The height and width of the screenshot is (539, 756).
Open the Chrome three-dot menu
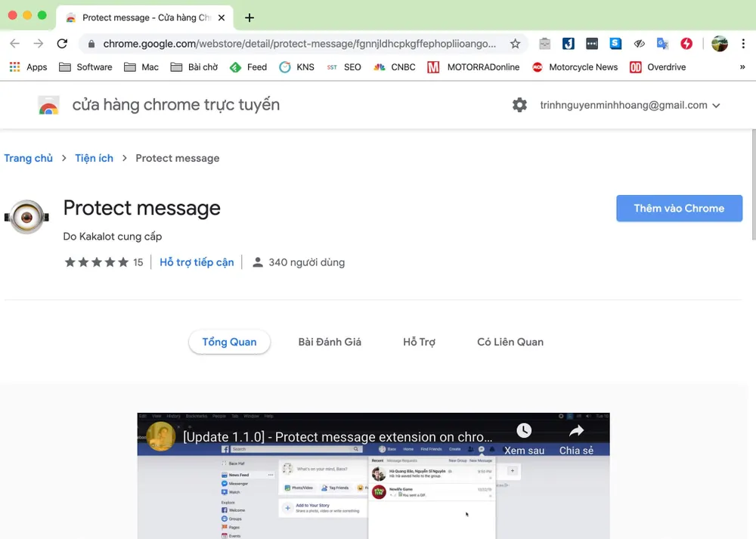tap(745, 44)
